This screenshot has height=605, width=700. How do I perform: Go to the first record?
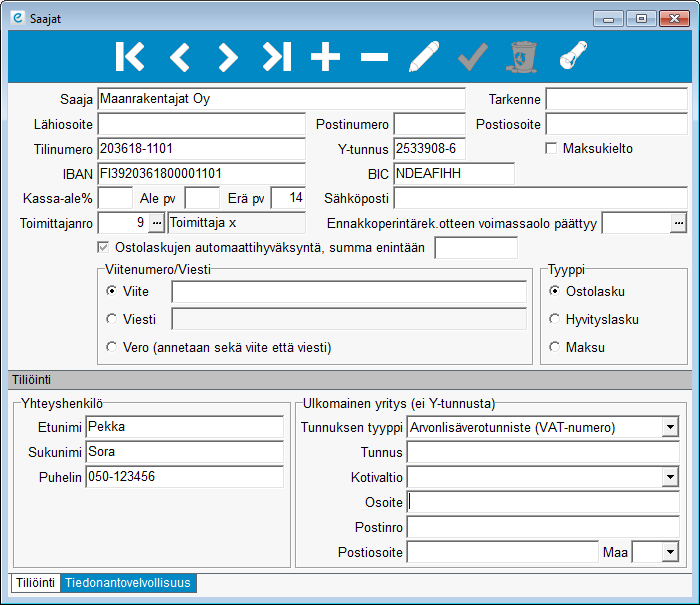[x=130, y=57]
